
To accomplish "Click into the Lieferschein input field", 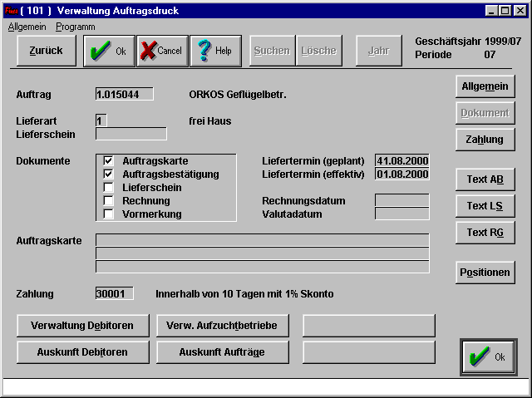I will point(131,134).
